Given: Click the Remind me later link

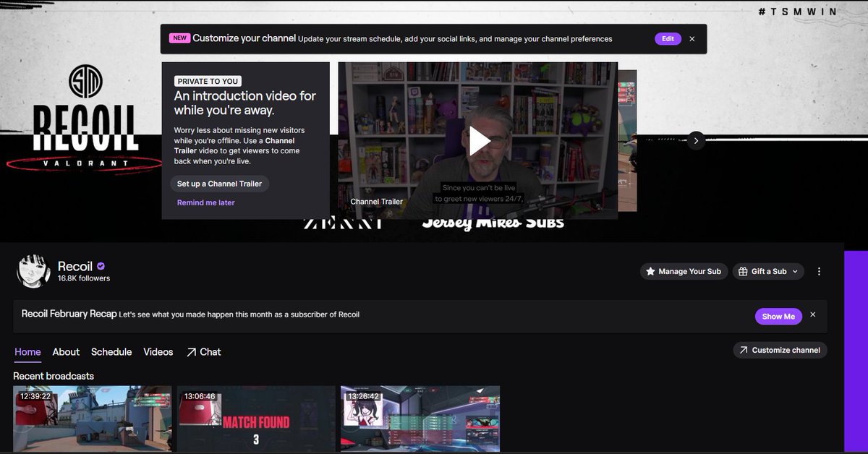Looking at the screenshot, I should 206,202.
